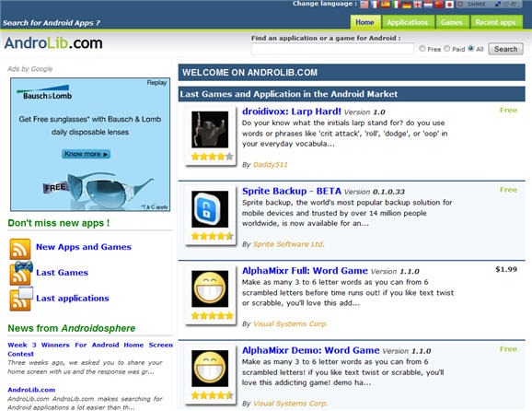Open the droidivox: Larp Hard! title link
Screen dimensions: 532x411
click(x=292, y=112)
